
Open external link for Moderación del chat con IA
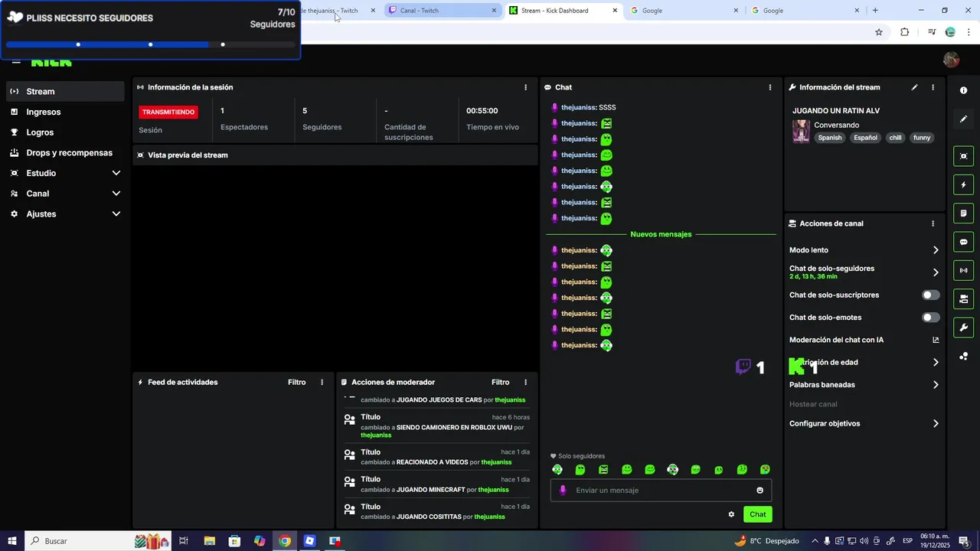click(936, 340)
